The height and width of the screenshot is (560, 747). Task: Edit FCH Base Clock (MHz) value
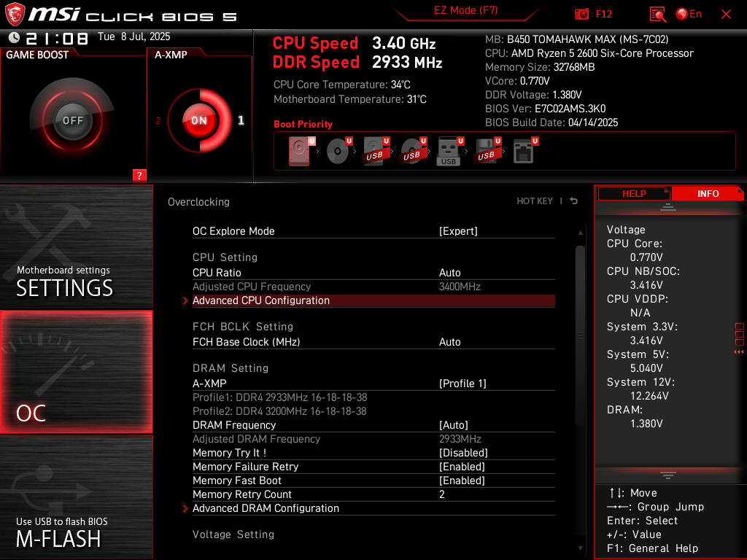[x=449, y=342]
